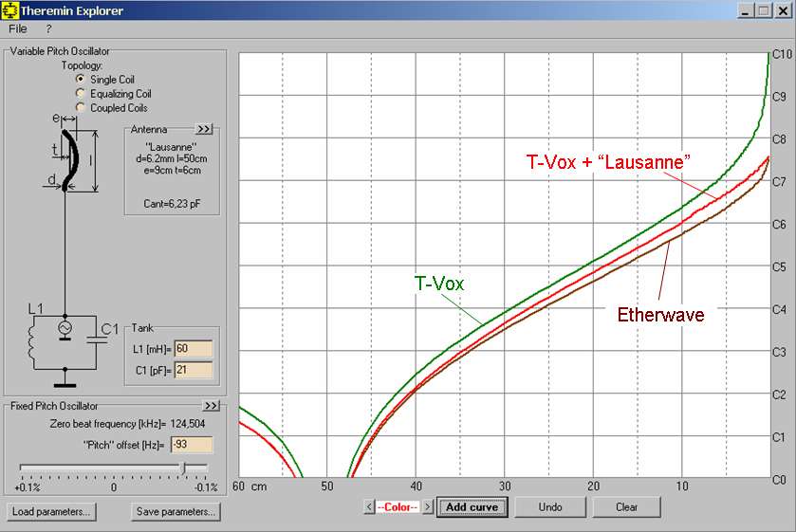
Task: Click the 10 distance axis label
Action: 682,486
